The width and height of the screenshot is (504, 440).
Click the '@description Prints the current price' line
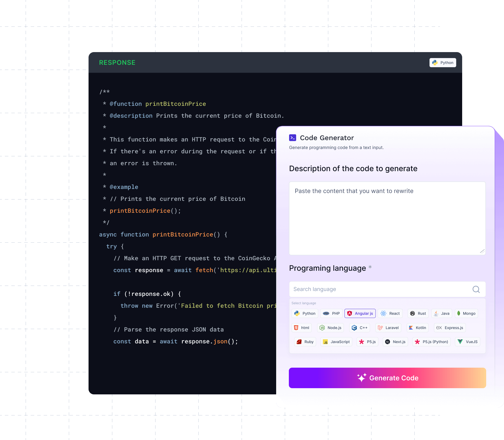194,116
